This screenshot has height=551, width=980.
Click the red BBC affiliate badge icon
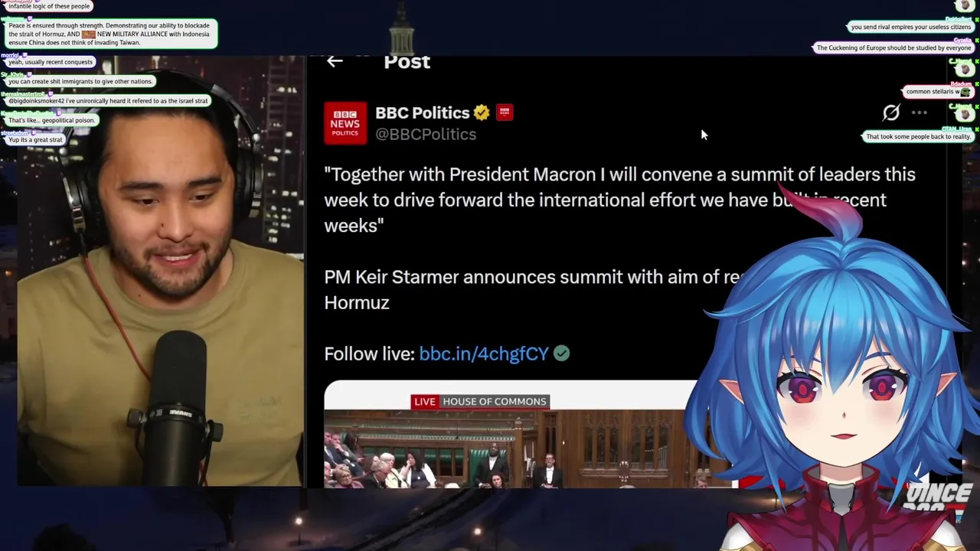[x=505, y=112]
